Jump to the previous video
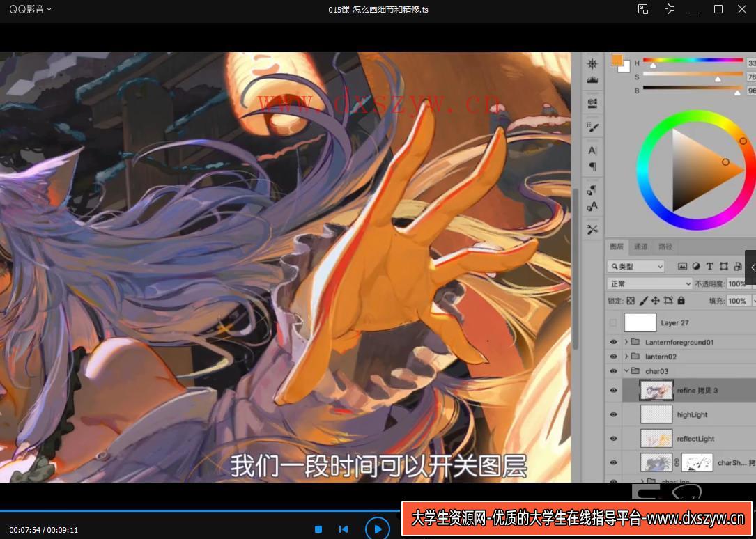This screenshot has height=539, width=756. [x=344, y=529]
